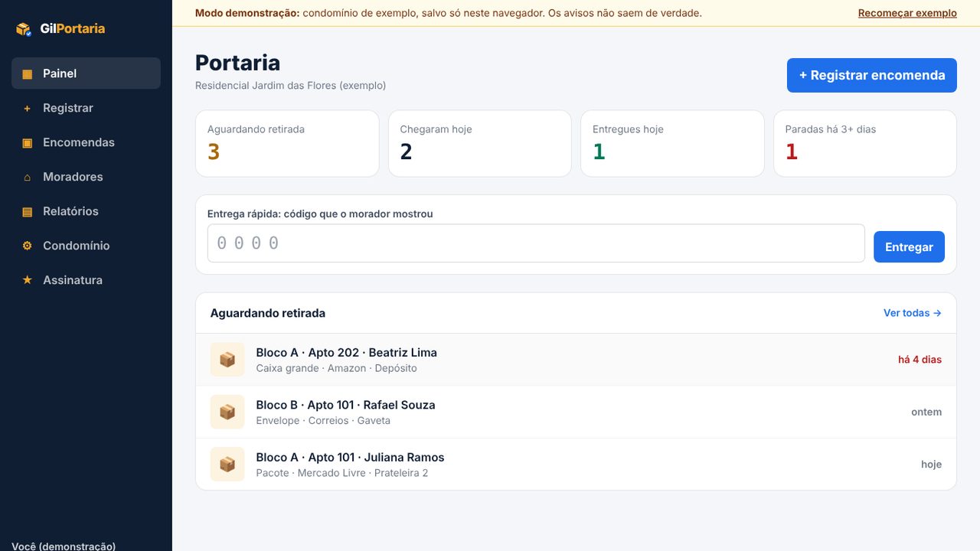980x551 pixels.
Task: Select Bloco A · Apto 101 · Juliana Ramos
Action: point(576,464)
